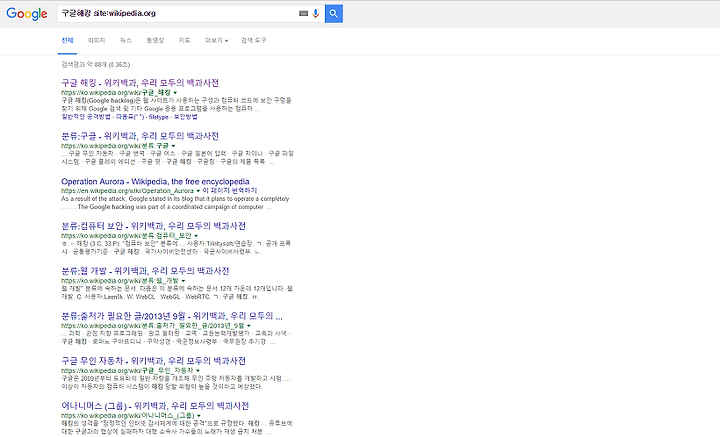Image resolution: width=720 pixels, height=437 pixels.
Task: Open the 구글 해킹 - 위키백과 result
Action: point(140,83)
